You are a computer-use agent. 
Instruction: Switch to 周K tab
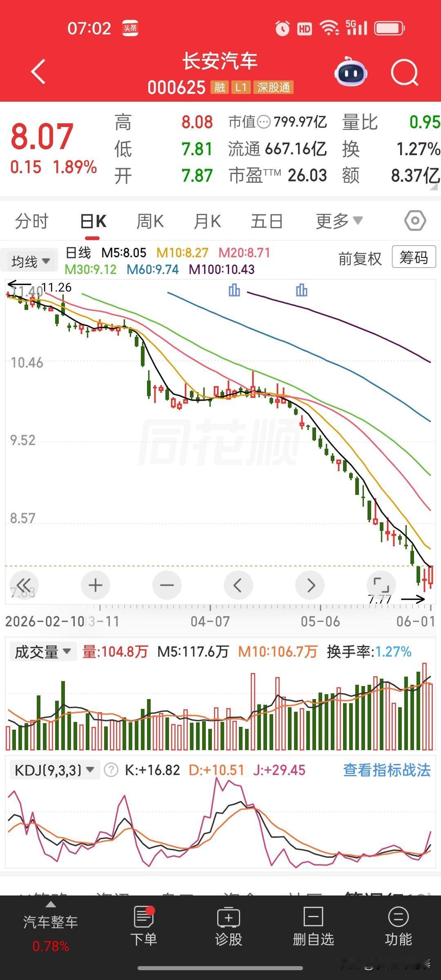click(150, 221)
